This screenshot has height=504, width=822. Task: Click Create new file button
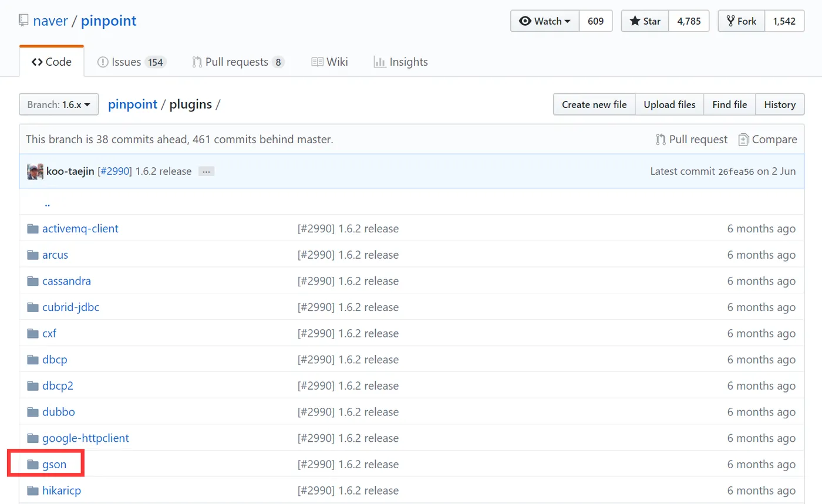pyautogui.click(x=594, y=104)
